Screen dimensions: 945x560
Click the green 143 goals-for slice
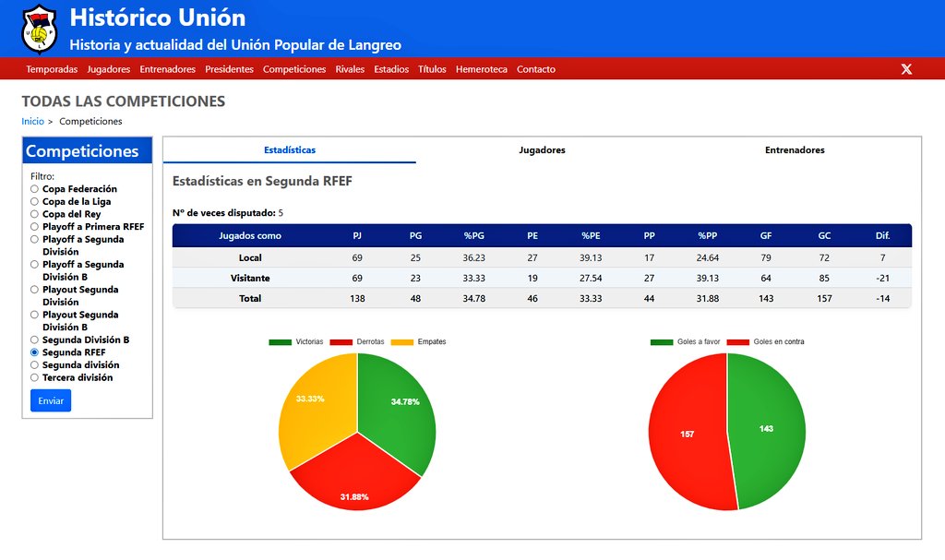click(x=765, y=432)
